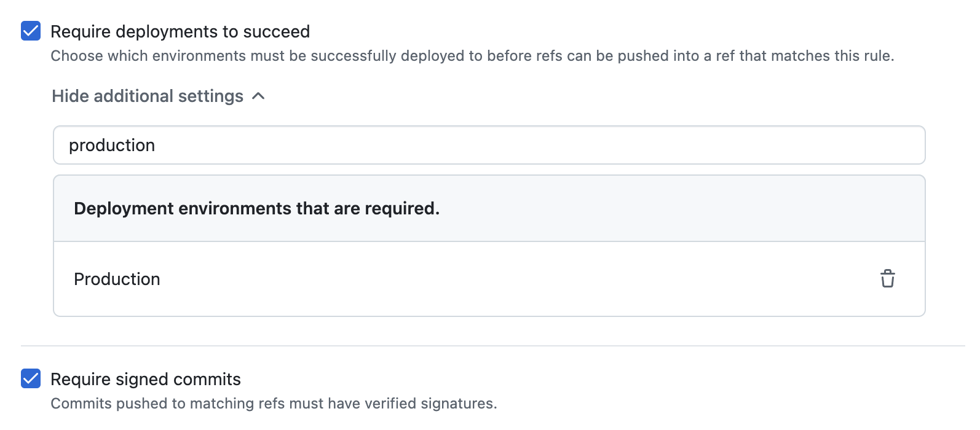Click the 'Choose which environments' description text
This screenshot has width=980, height=430.
(x=472, y=56)
